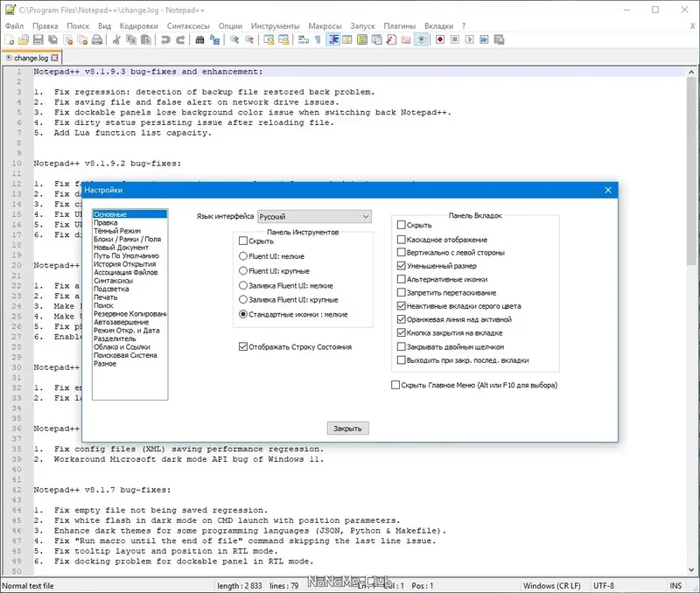This screenshot has width=700, height=593.
Task: Select Тёмный Режим in settings list
Action: coord(115,231)
